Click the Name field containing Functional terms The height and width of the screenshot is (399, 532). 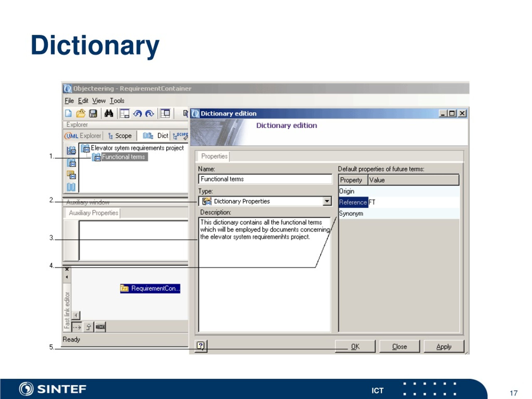tap(265, 179)
